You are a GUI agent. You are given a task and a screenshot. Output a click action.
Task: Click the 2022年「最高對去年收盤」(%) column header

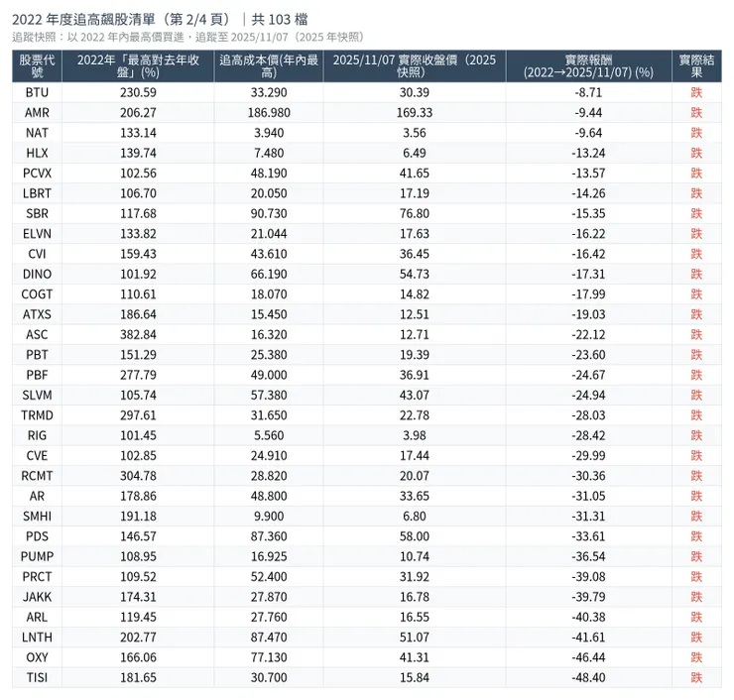138,66
